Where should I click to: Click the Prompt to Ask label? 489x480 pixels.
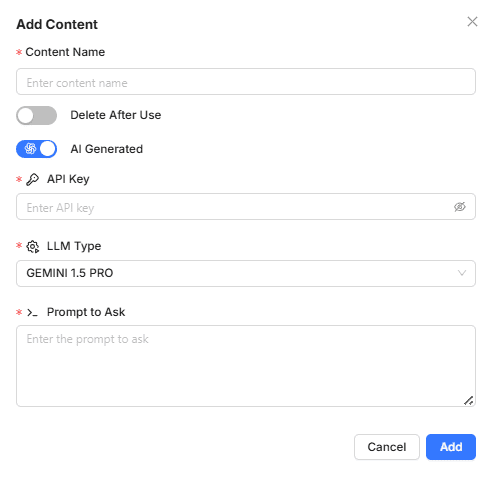(x=86, y=312)
